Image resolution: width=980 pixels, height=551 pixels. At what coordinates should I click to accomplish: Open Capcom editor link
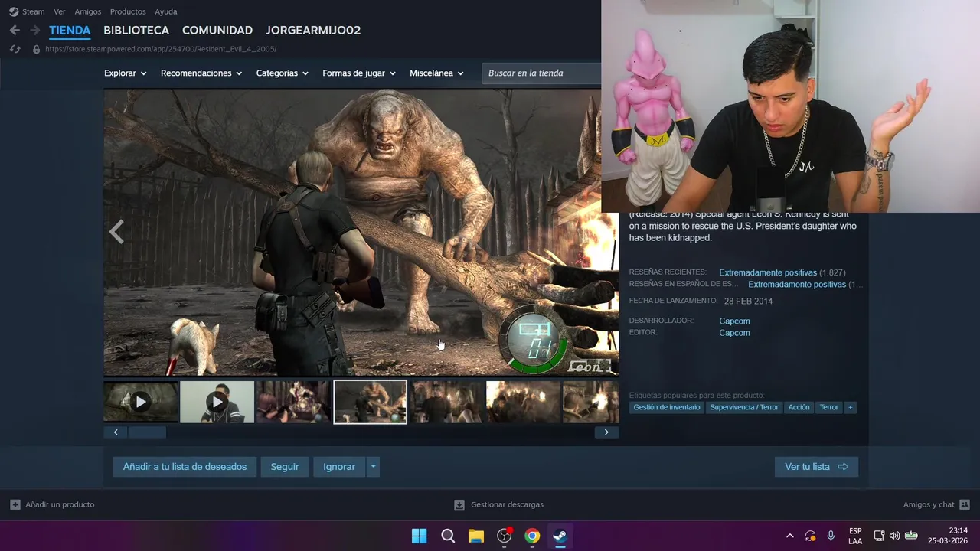coord(734,333)
